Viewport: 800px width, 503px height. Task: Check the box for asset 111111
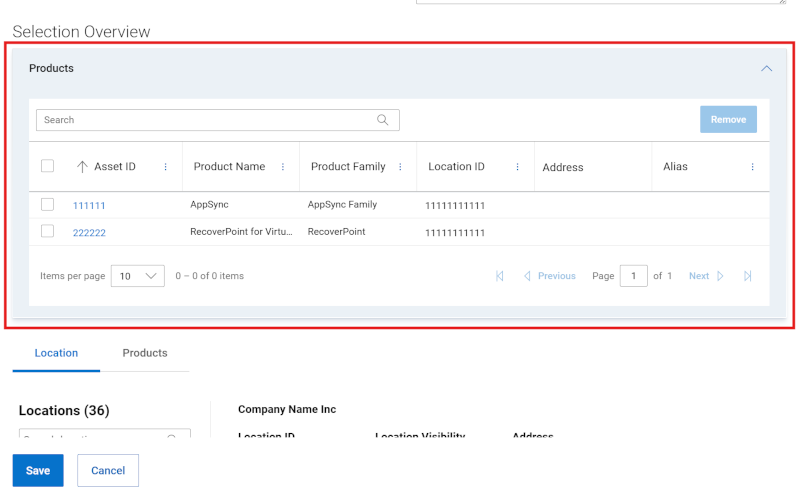click(x=48, y=205)
